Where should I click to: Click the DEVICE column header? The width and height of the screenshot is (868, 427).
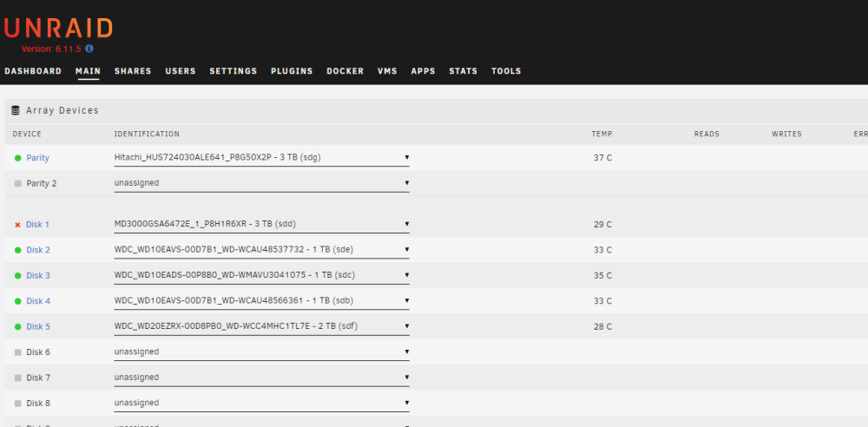[x=27, y=134]
